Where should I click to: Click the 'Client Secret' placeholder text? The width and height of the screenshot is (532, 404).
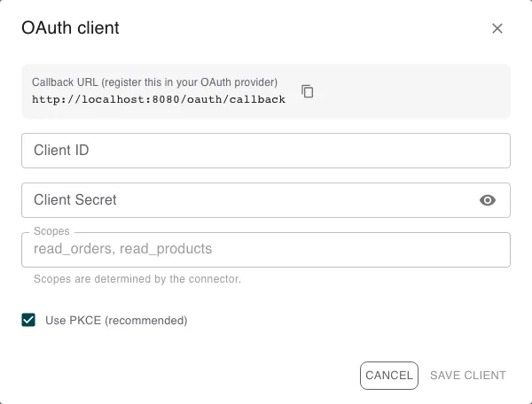tap(75, 199)
